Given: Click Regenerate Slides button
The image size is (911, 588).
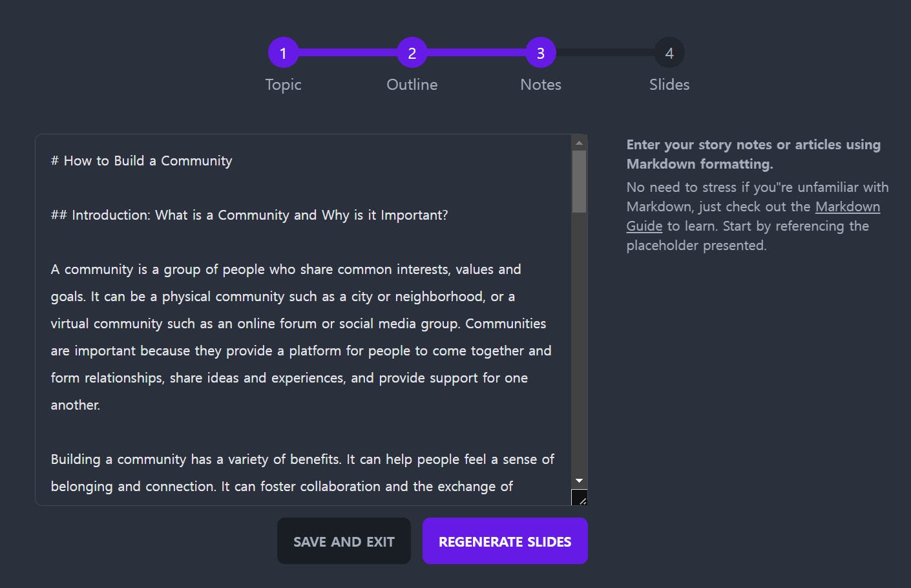Looking at the screenshot, I should (505, 541).
